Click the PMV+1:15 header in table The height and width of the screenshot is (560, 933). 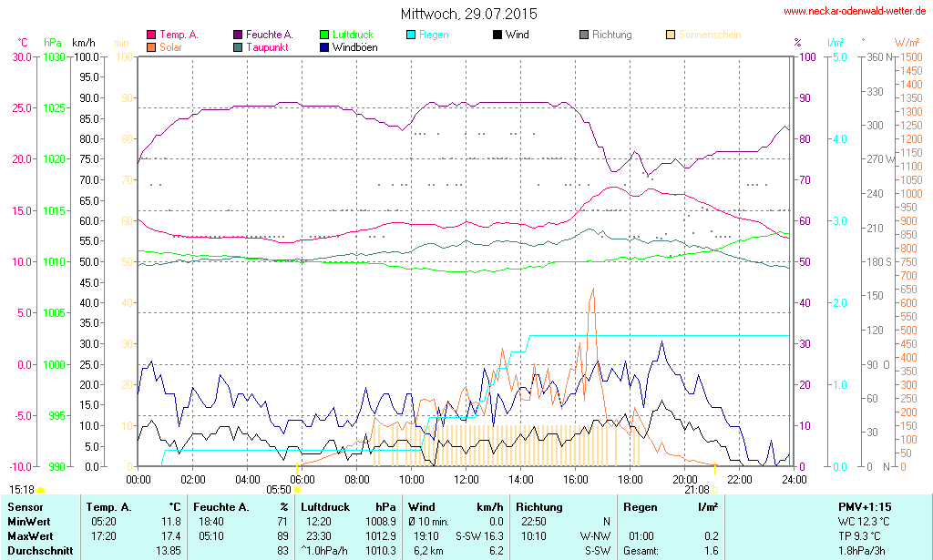[x=865, y=506]
